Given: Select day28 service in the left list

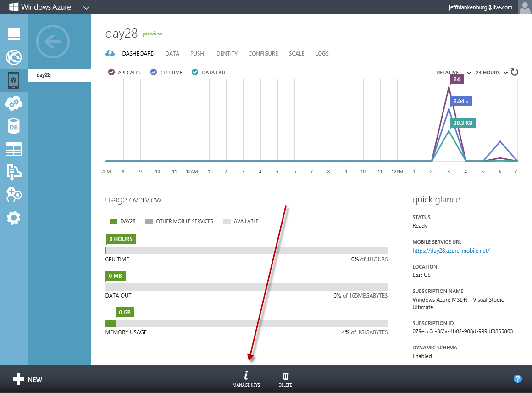Looking at the screenshot, I should click(x=44, y=75).
